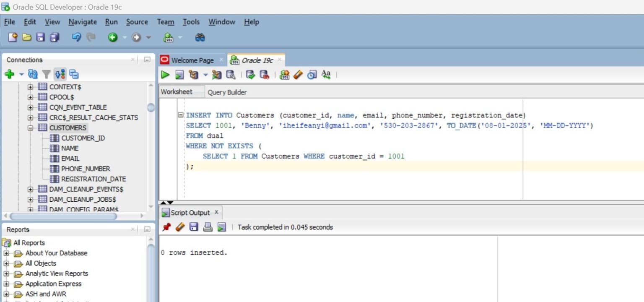Undo the last edit with the blue arrow
The width and height of the screenshot is (644, 302).
point(76,37)
